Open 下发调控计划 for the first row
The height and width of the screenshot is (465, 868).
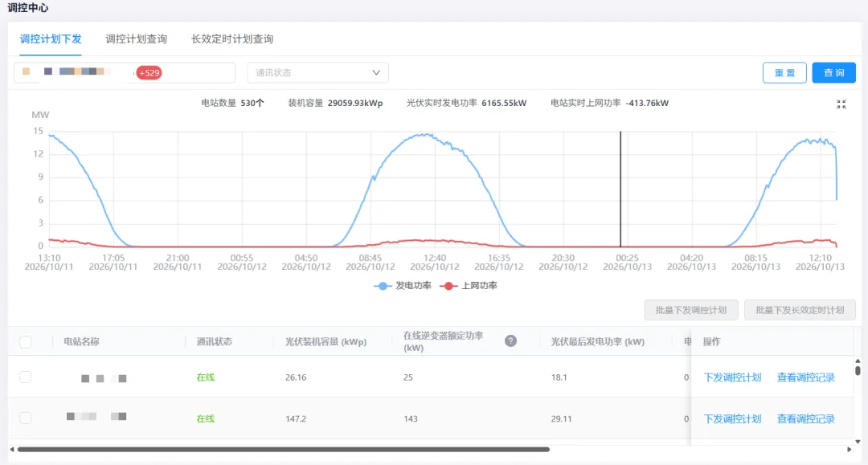pos(732,377)
